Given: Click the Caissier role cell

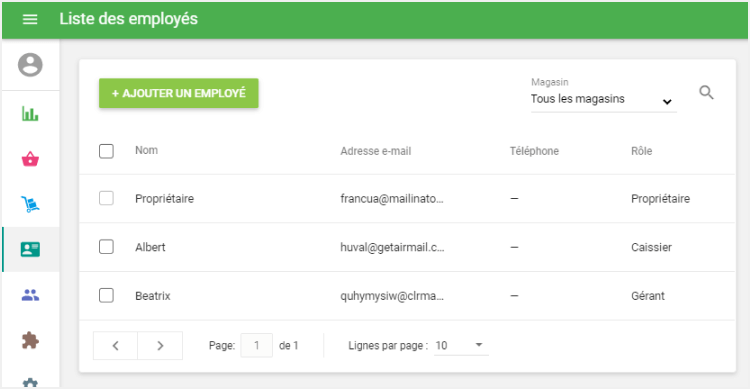Looking at the screenshot, I should click(651, 247).
